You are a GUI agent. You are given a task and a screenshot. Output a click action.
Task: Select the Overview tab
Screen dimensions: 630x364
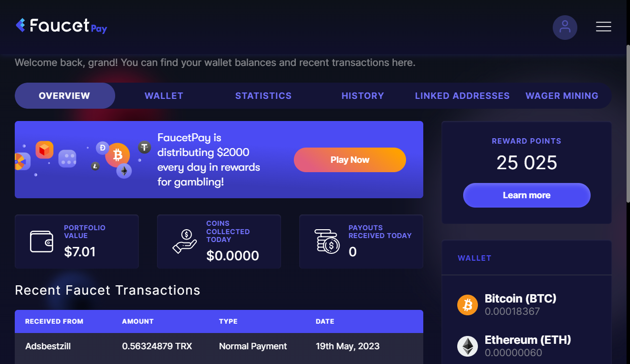click(64, 96)
